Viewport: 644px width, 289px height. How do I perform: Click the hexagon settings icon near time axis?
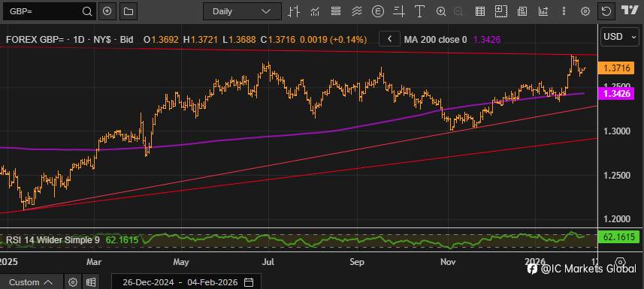point(621,262)
